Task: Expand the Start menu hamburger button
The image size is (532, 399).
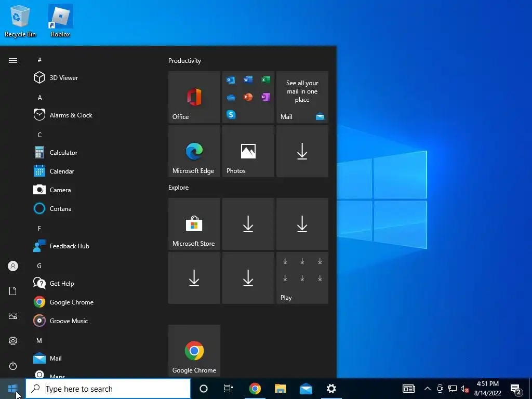Action: pos(13,60)
